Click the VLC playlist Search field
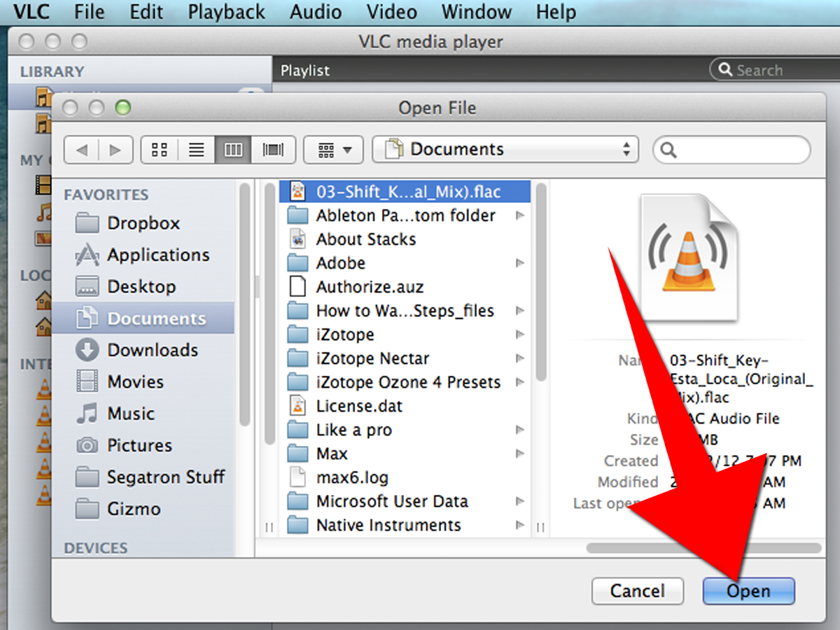Screen dimensions: 840x630 (773, 70)
